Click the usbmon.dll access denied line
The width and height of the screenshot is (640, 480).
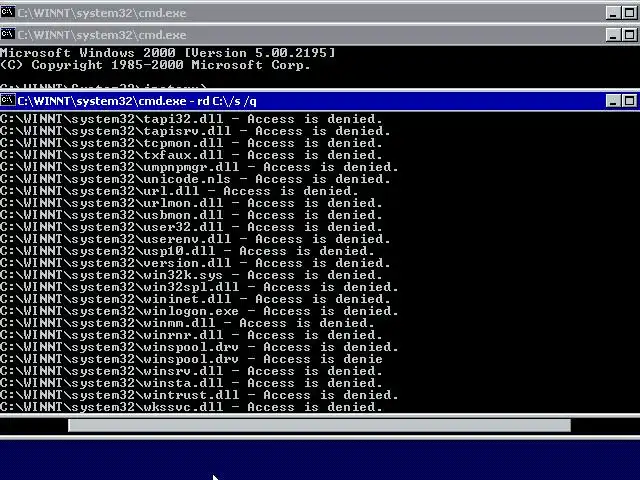pos(191,215)
